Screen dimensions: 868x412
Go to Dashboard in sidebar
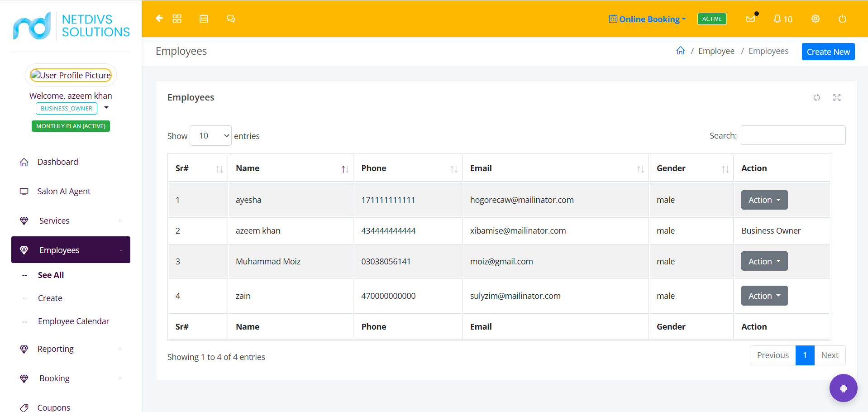[57, 162]
